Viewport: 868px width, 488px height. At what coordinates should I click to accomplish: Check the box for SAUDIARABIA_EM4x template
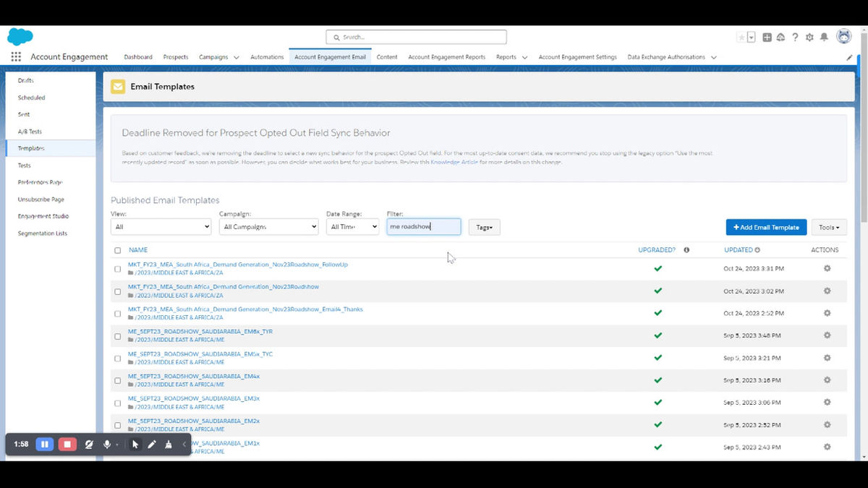[x=118, y=380]
